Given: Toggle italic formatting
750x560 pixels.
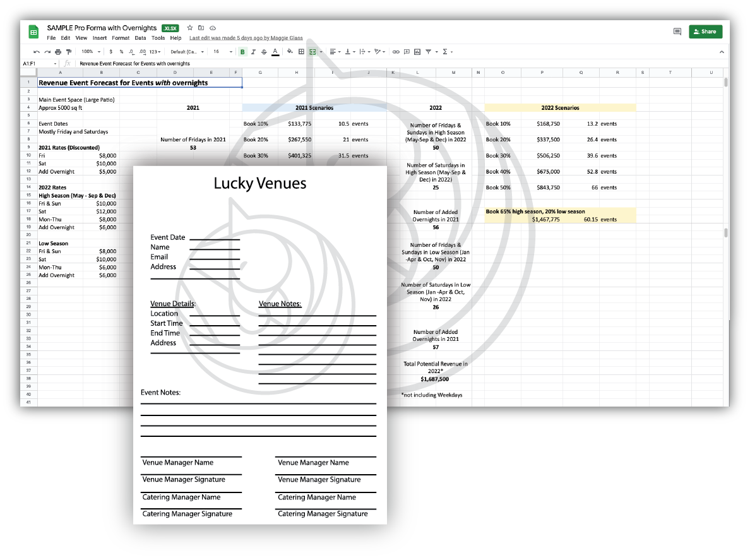Looking at the screenshot, I should 253,52.
